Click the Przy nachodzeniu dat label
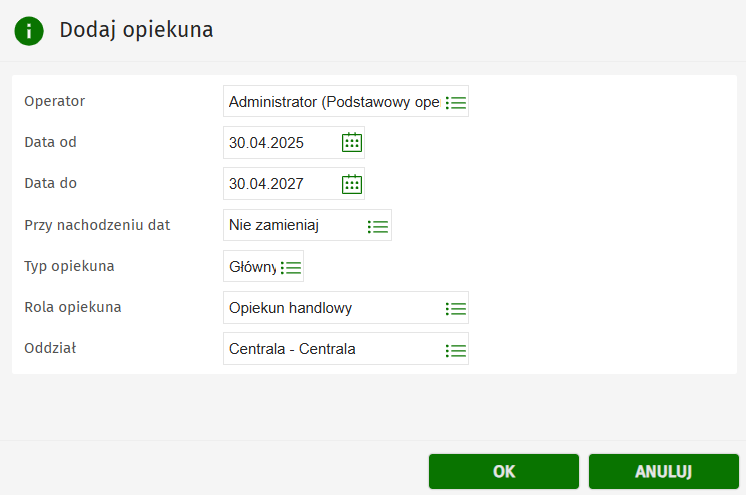 [97, 225]
